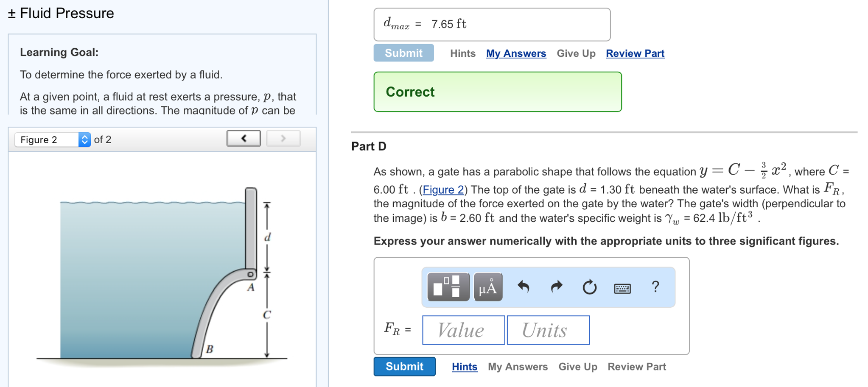Advance with the right figure arrow
Screen dimensions: 868x387
click(x=283, y=138)
